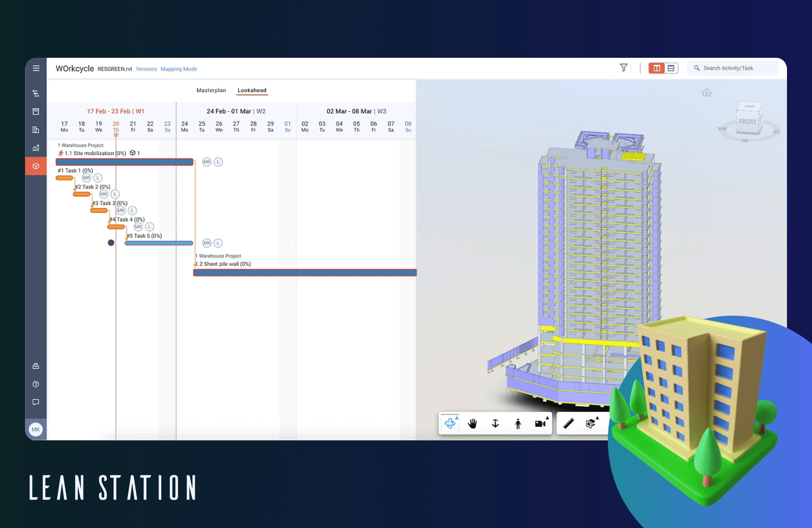Select the Task 3 orange bar

coord(99,211)
